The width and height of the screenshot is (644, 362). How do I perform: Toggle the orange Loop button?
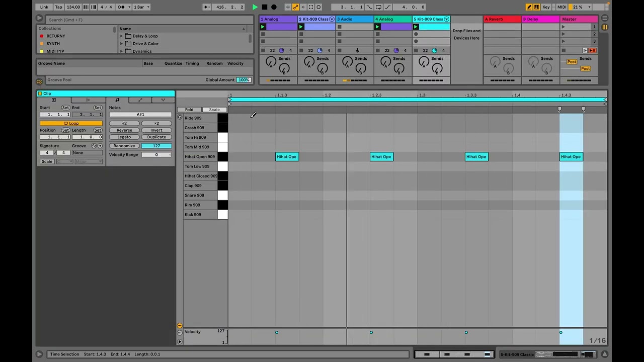[x=71, y=123]
